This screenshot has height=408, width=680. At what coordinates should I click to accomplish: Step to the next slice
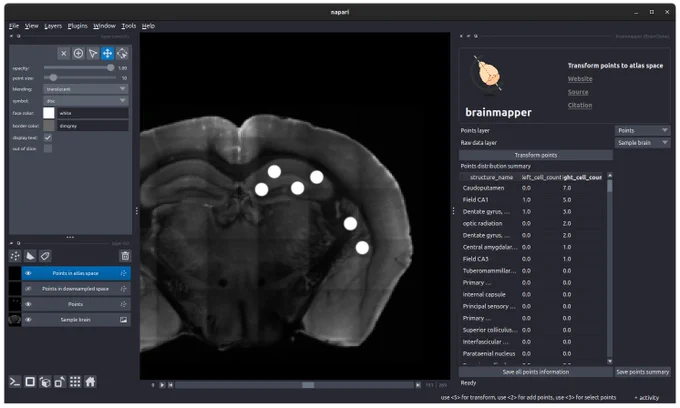click(x=418, y=385)
